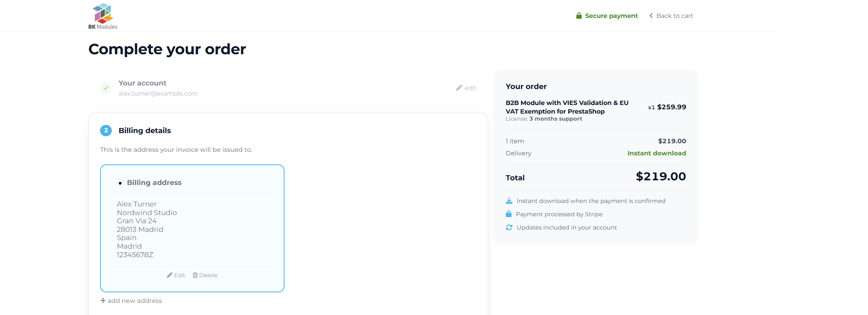Click the step 2 Billing details badge
868x315 pixels.
tap(106, 130)
